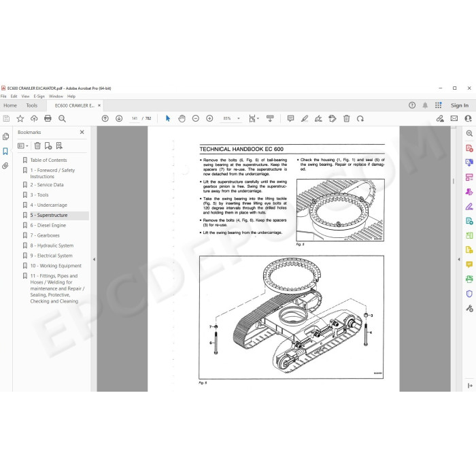Select bookmark 5 - Superstructure
Viewport: 476px width, 476px height.
49,216
